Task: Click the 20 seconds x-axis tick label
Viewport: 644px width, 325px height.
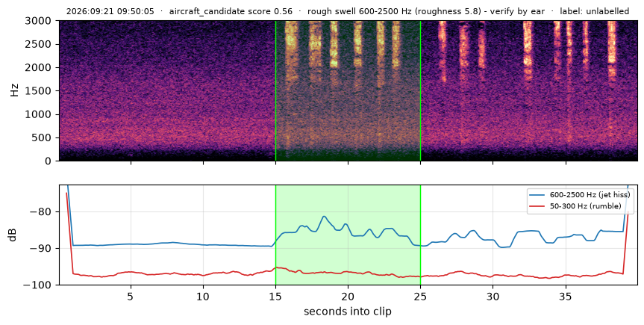Action: pos(348,296)
